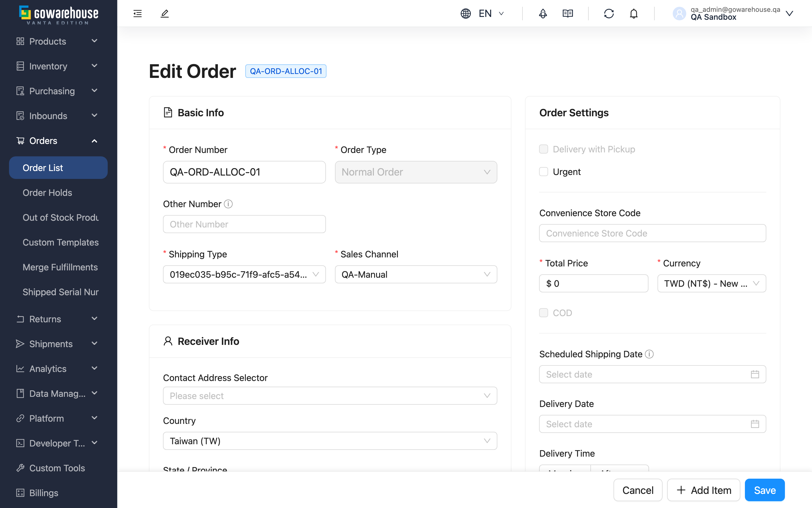Click the Basic Info document icon
812x508 pixels.
[168, 113]
